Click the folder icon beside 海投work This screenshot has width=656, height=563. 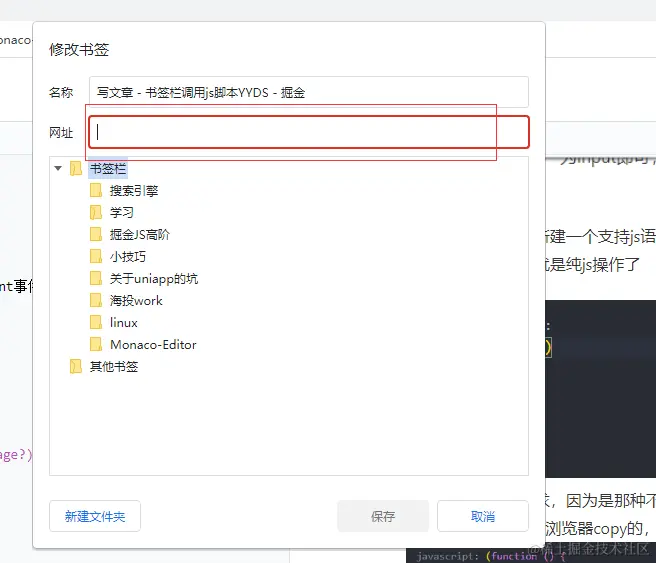(96, 300)
